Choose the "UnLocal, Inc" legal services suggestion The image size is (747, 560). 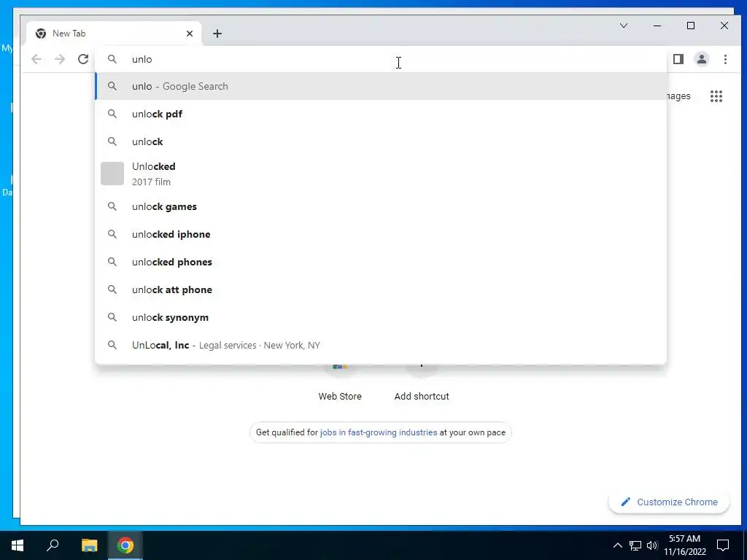point(381,345)
